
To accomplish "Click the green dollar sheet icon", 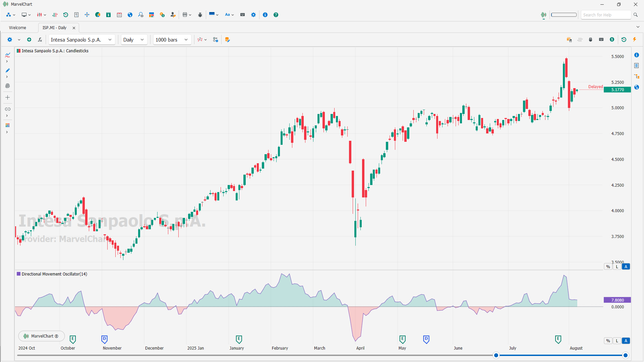I will 109,15.
